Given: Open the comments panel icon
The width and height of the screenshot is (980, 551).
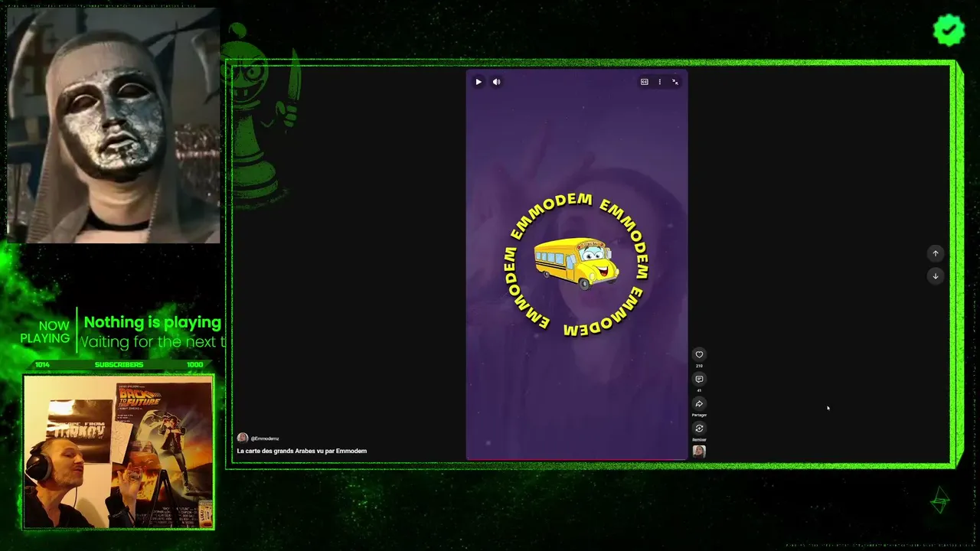Looking at the screenshot, I should click(x=699, y=379).
